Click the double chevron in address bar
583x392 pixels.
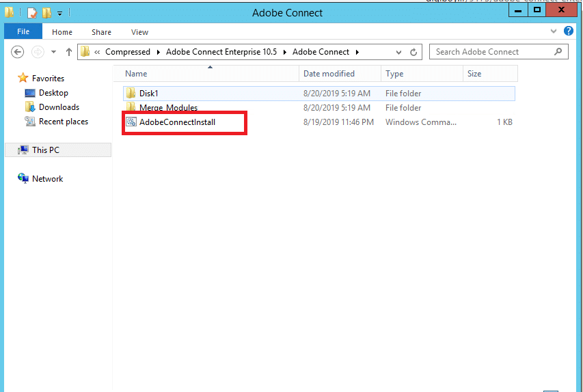97,52
